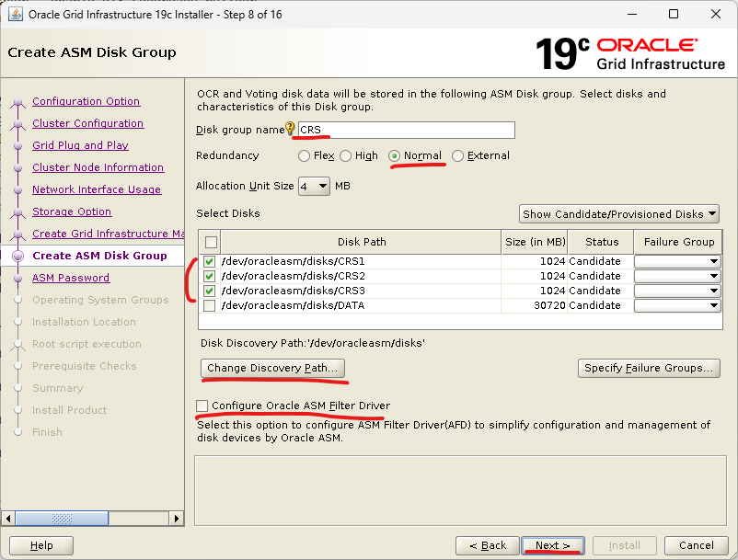Click the Status column header
738x560 pixels.
point(602,242)
